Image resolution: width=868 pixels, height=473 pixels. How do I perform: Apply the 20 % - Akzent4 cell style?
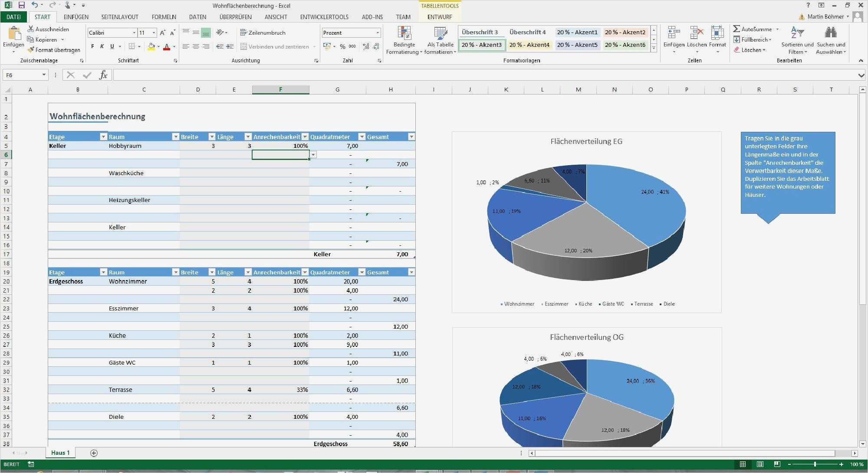tap(529, 45)
